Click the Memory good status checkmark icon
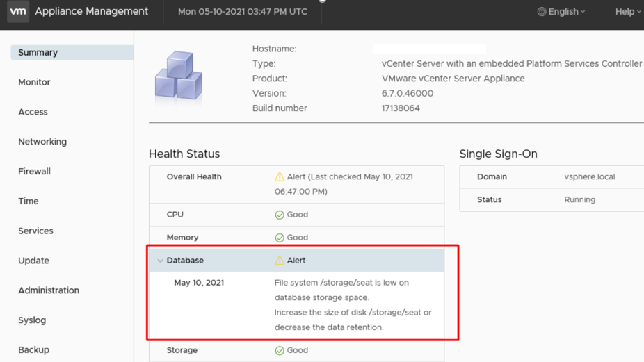This screenshot has width=644, height=362. tap(280, 238)
